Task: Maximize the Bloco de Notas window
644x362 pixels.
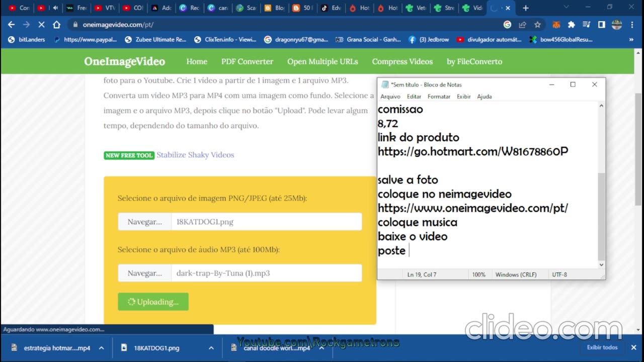Action: click(573, 84)
